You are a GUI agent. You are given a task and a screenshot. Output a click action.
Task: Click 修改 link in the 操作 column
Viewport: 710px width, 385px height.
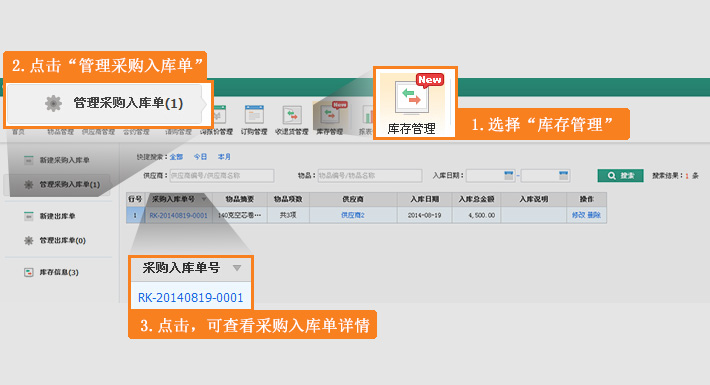pos(578,215)
